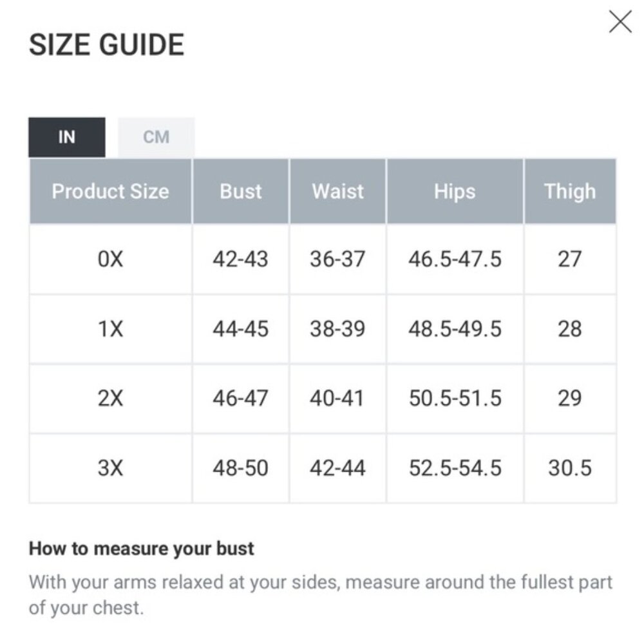Click the Hips column header

pyautogui.click(x=455, y=191)
